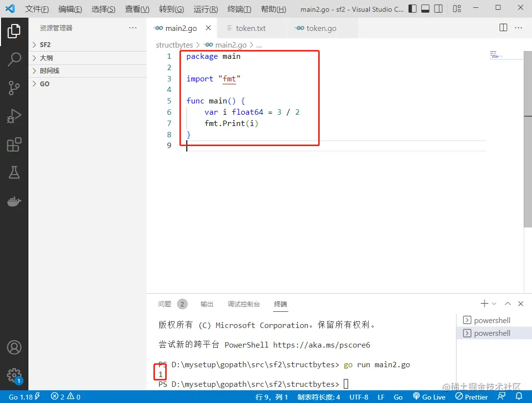Close the bottom terminal panel
The height and width of the screenshot is (403, 532).
point(521,303)
